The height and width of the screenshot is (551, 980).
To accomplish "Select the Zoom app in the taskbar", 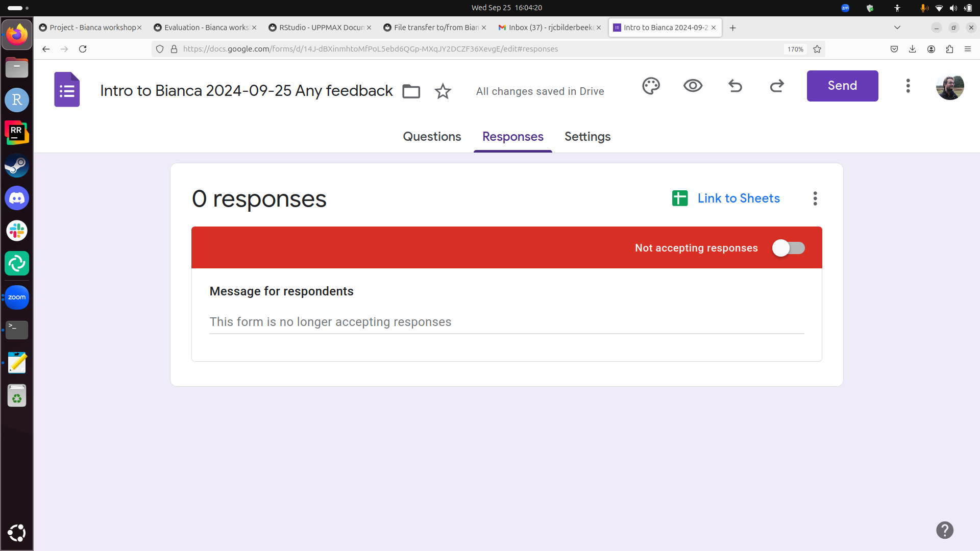I will [16, 297].
